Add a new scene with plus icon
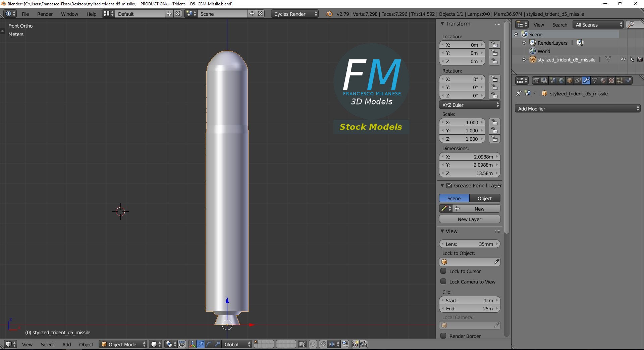This screenshot has height=350, width=644. 252,14
